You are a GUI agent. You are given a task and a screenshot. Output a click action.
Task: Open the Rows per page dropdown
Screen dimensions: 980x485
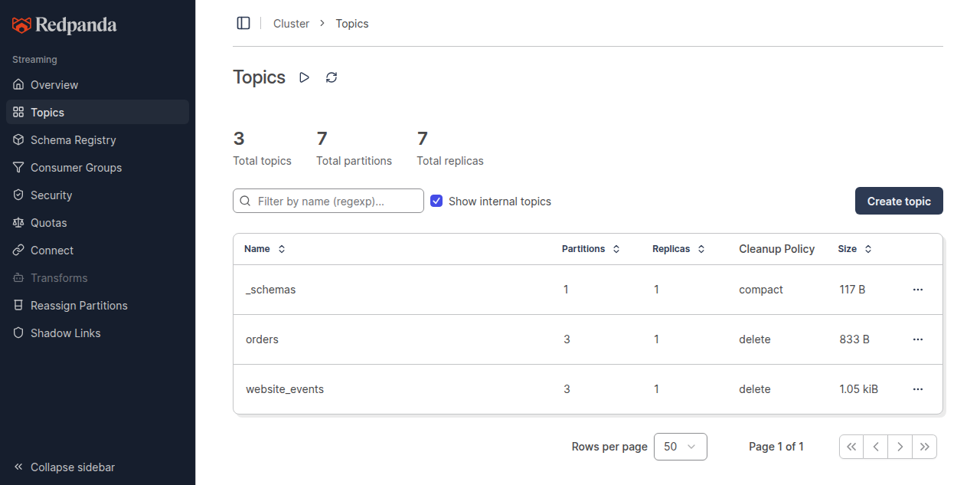pyautogui.click(x=681, y=447)
